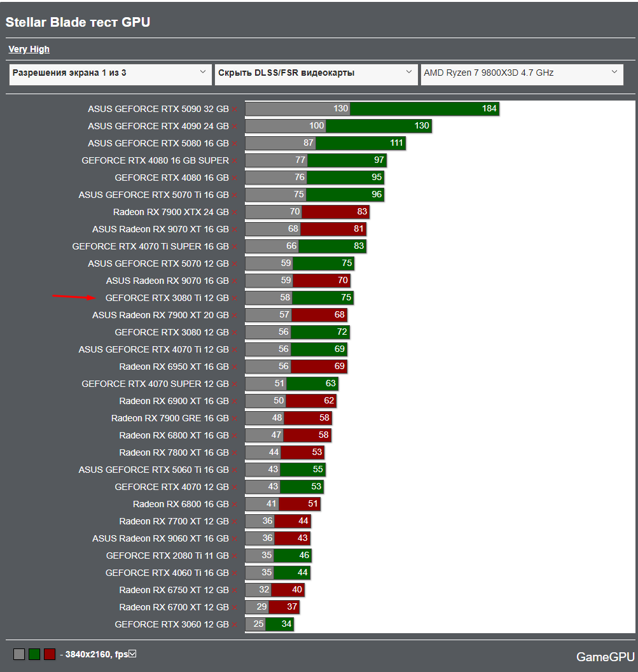The image size is (638, 672).
Task: Toggle the 3840x2160 fps checkbox
Action: [133, 654]
